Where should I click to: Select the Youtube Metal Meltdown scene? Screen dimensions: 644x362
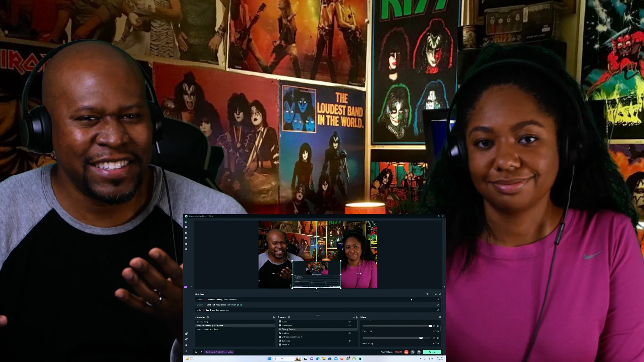pyautogui.click(x=208, y=329)
